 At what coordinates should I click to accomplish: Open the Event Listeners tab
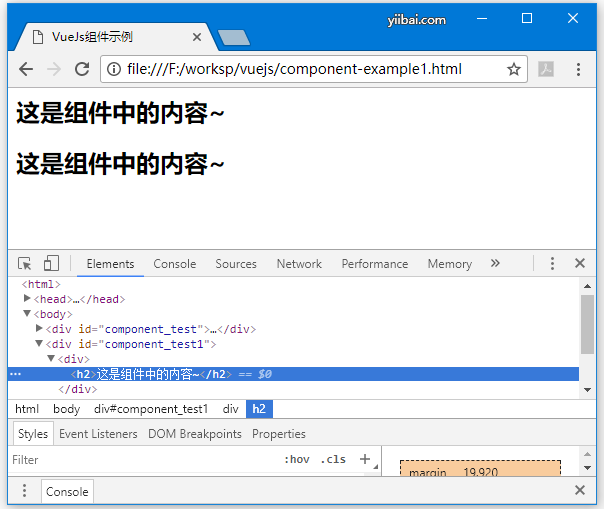pos(98,434)
